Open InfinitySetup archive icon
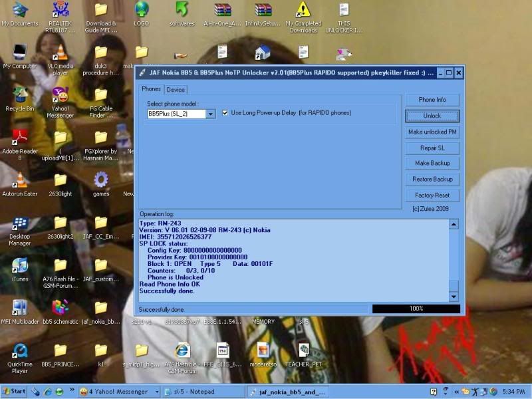Screen dimensions: 532x399 tap(263, 14)
